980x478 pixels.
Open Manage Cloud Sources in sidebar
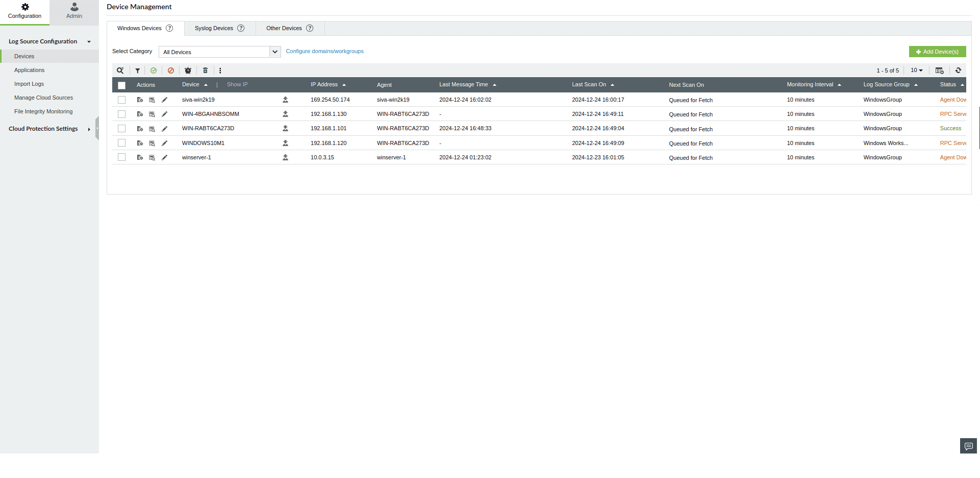pos(43,98)
